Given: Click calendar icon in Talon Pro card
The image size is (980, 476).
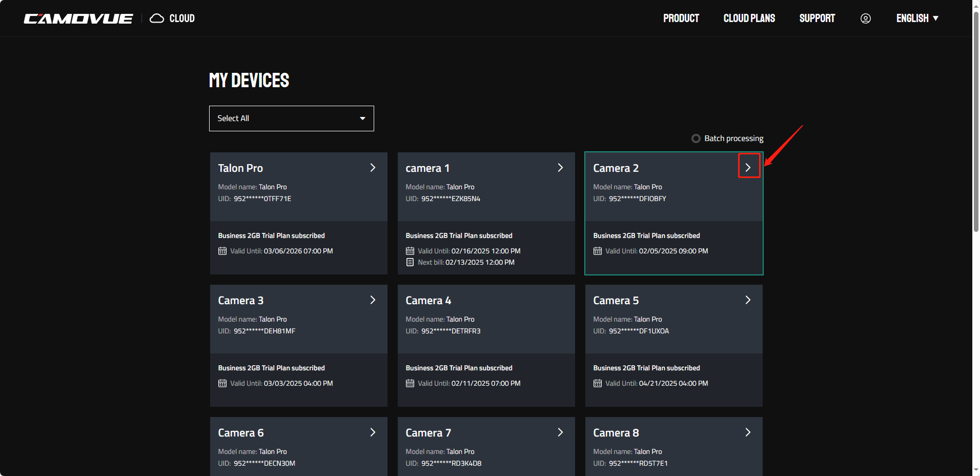Looking at the screenshot, I should click(222, 251).
